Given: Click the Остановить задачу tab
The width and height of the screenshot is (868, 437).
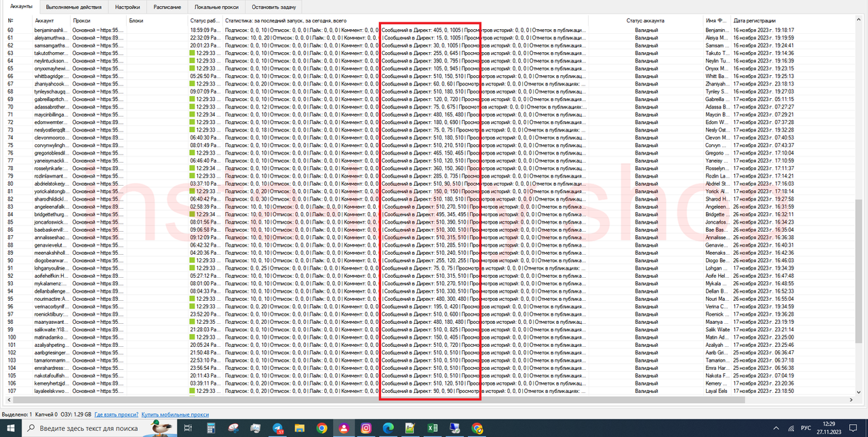Looking at the screenshot, I should click(275, 7).
